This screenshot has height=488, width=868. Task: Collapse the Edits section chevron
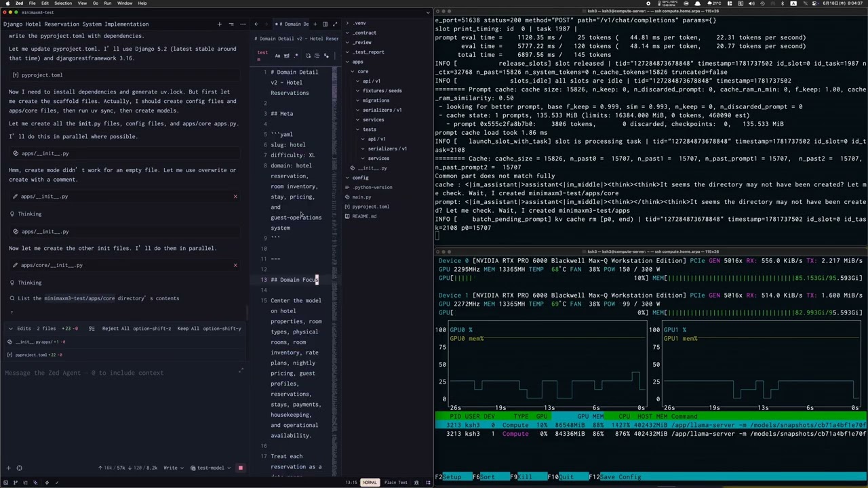click(10, 328)
